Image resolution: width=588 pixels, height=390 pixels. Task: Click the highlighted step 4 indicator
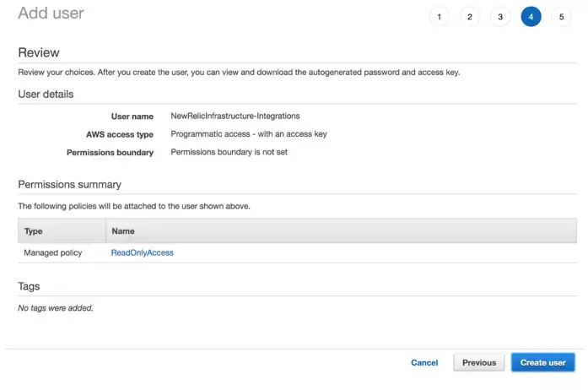(531, 17)
